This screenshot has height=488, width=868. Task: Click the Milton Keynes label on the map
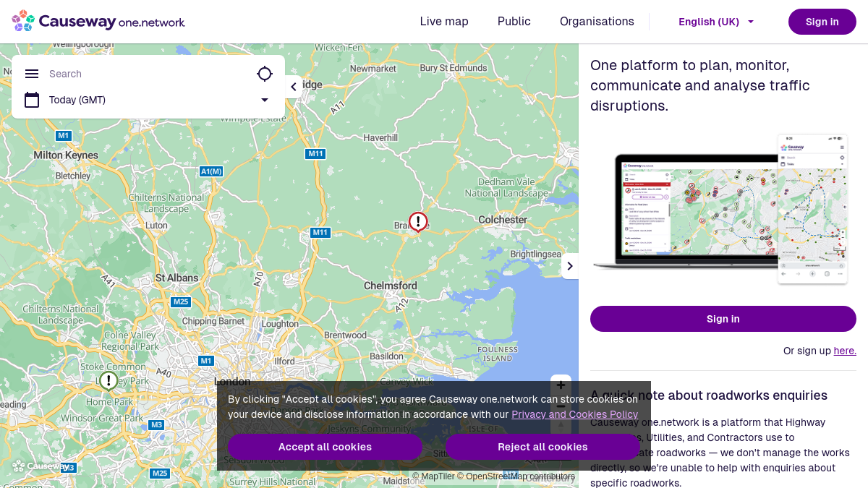(x=66, y=155)
